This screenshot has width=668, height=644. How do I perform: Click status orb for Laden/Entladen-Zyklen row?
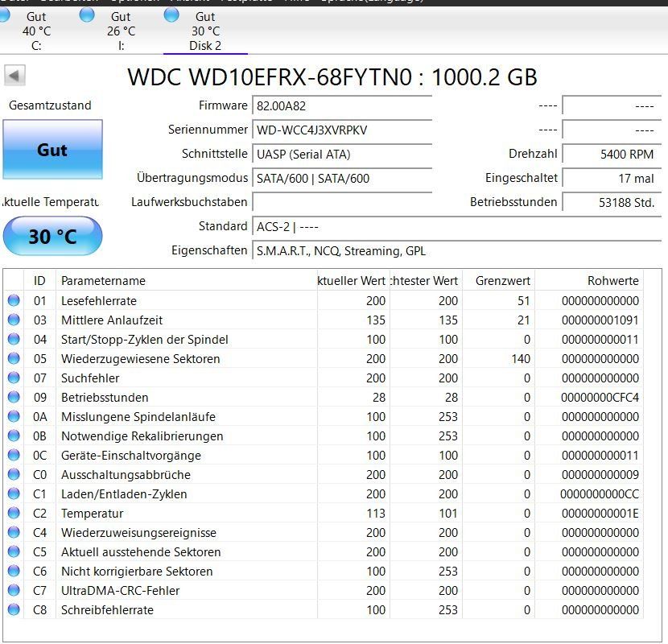(14, 493)
